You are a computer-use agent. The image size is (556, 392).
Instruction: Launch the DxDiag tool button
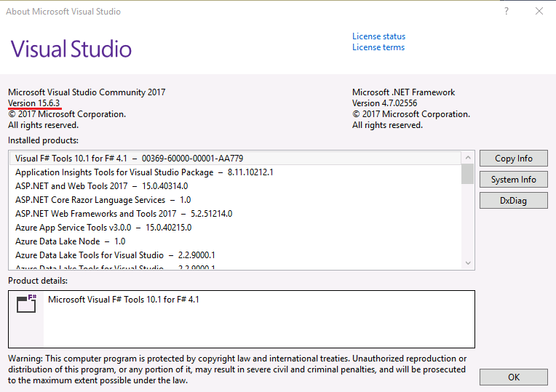point(513,201)
